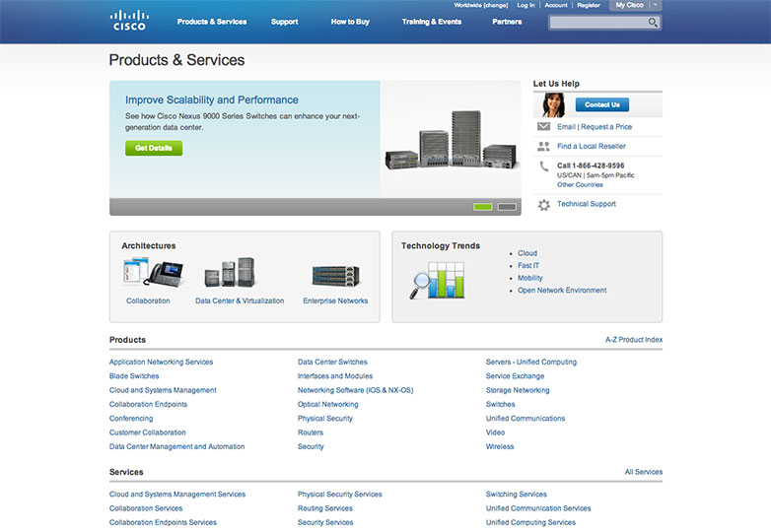Screen dimensions: 771x532
Task: Click the search magnifier icon
Action: 653,23
